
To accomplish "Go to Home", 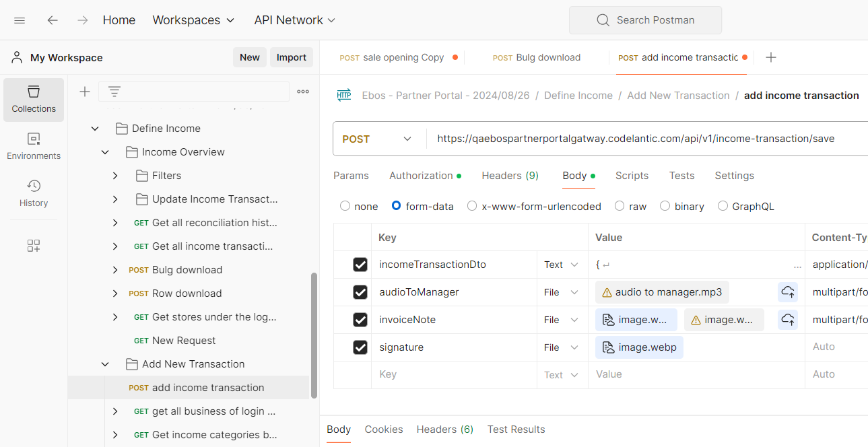I will click(x=119, y=20).
